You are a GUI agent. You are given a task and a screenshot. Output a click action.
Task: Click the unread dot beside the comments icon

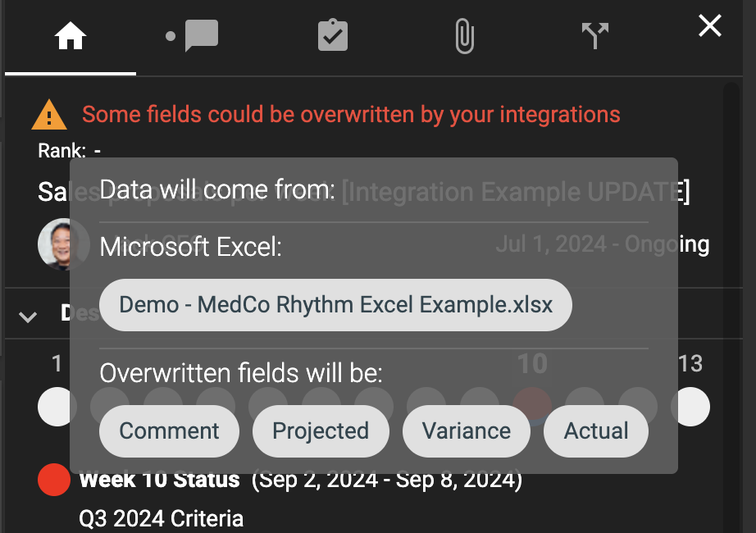170,34
